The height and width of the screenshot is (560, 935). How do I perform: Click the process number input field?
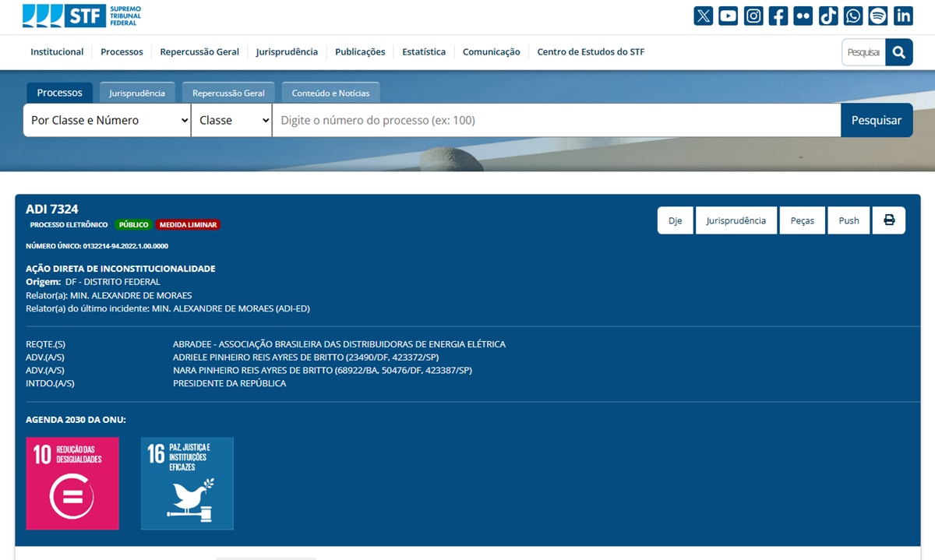pos(556,120)
